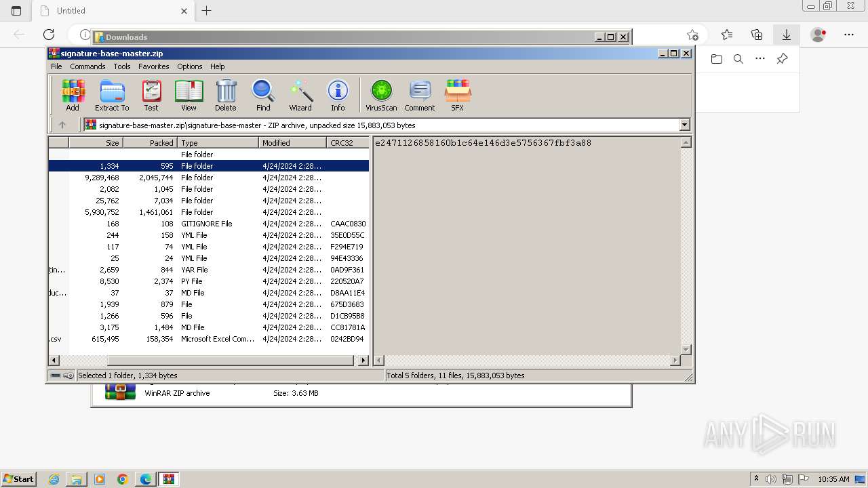
Task: Open the Favorites menu in WinRAR
Action: click(154, 66)
